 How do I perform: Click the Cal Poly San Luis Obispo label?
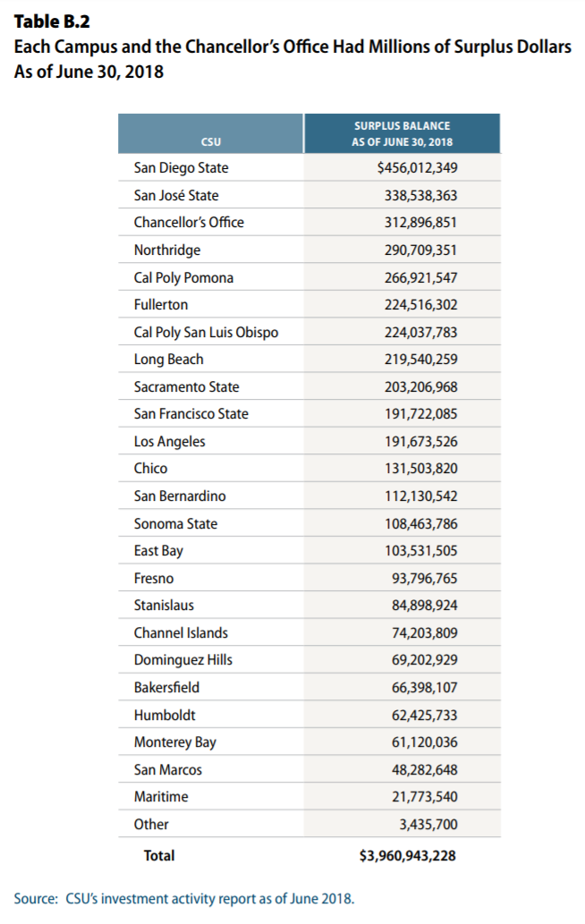click(x=206, y=332)
